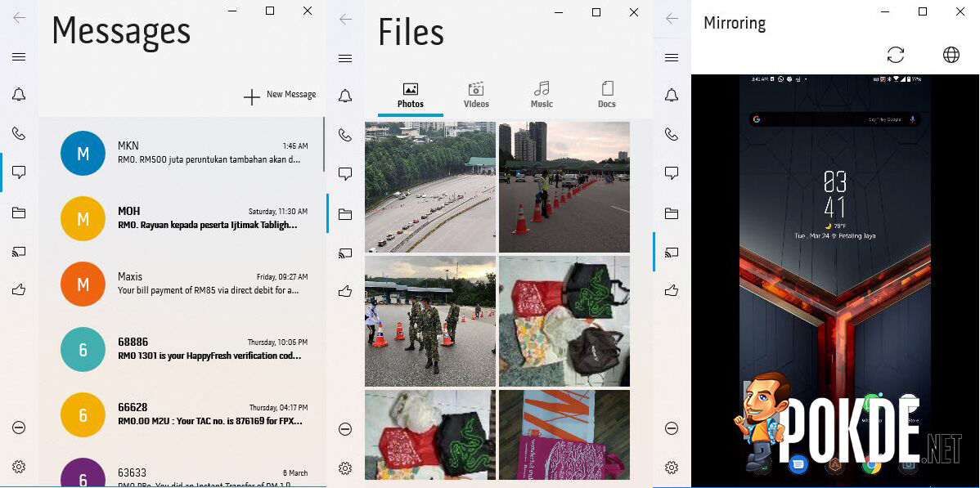Open the orange and pink shopping bags photo
Screen dimensions: 980x488
tap(564, 435)
